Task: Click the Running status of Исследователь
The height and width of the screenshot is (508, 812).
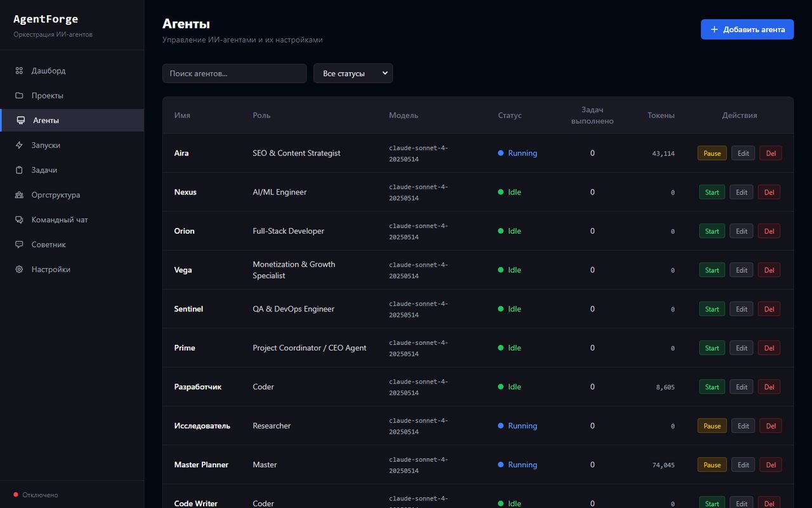Action: [518, 425]
